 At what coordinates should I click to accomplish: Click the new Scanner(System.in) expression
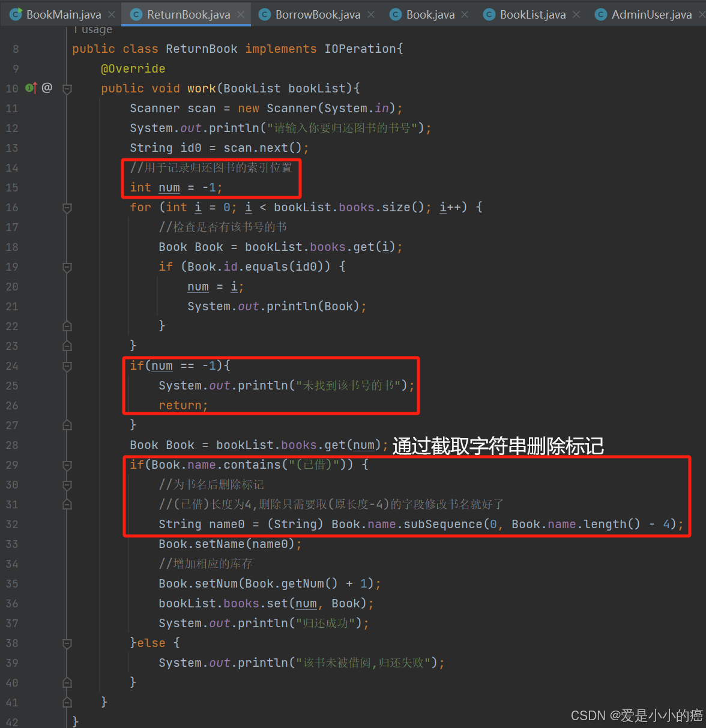(316, 109)
